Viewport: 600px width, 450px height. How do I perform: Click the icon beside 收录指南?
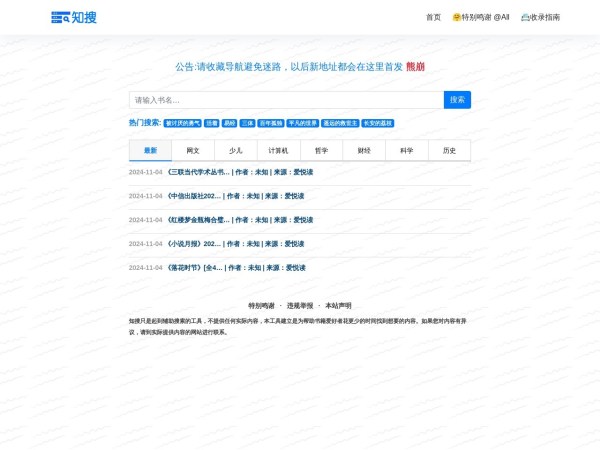click(525, 17)
